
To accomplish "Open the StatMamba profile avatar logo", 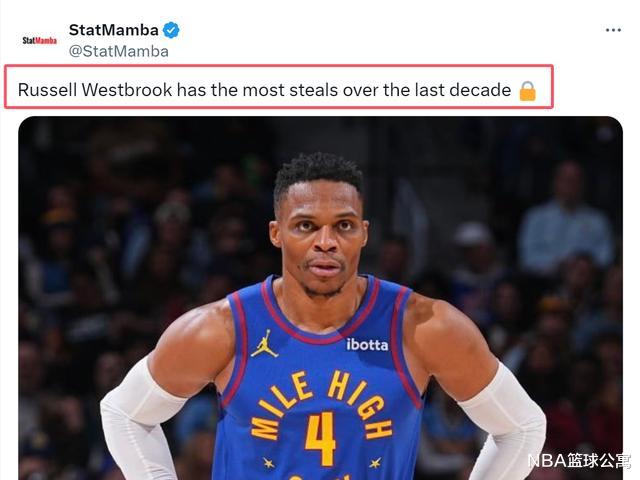I will tap(40, 40).
